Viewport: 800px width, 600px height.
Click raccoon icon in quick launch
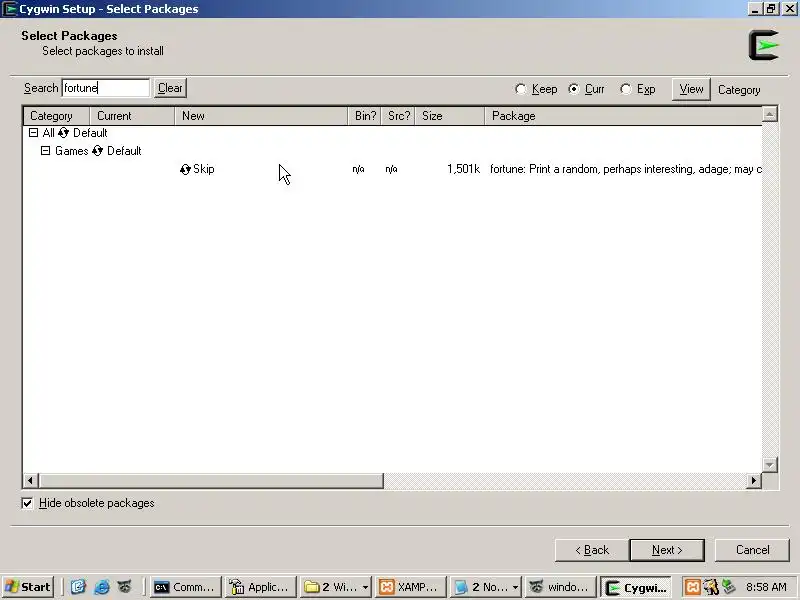tap(124, 587)
